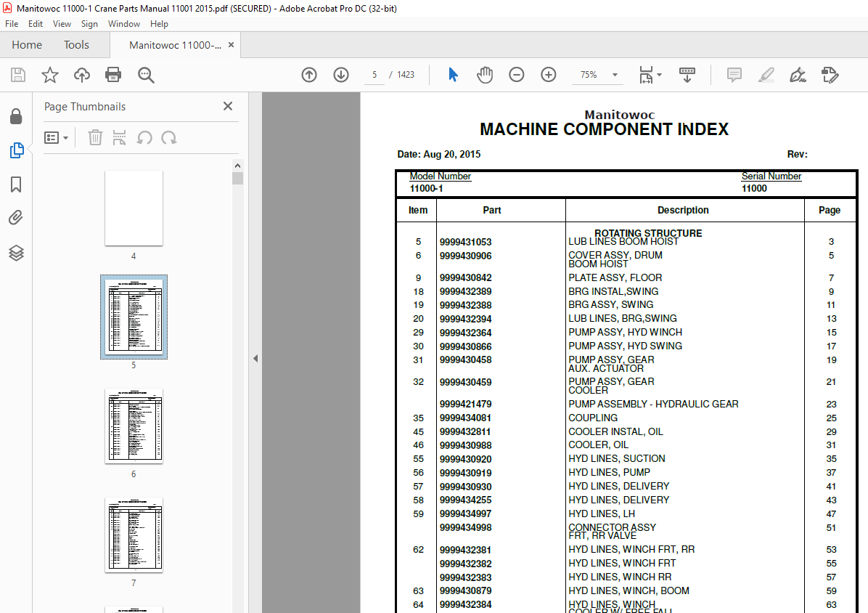Expand fit page options dropdown arrow

tap(659, 75)
